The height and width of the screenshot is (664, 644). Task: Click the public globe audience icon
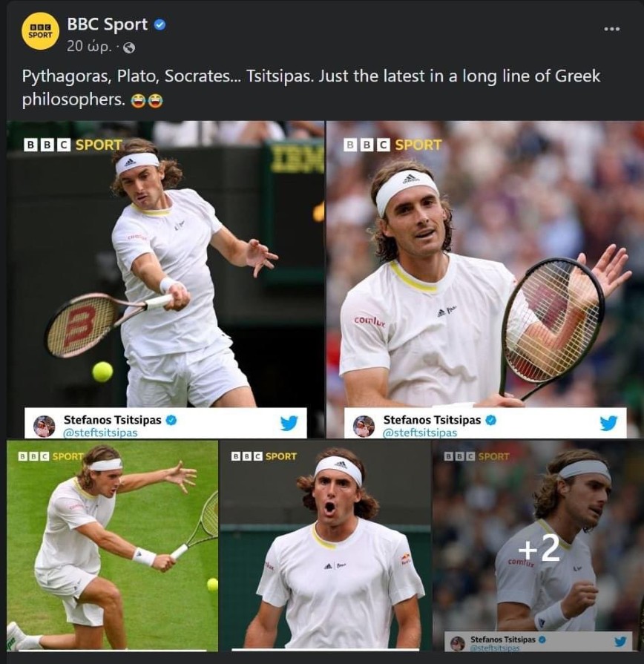(129, 47)
